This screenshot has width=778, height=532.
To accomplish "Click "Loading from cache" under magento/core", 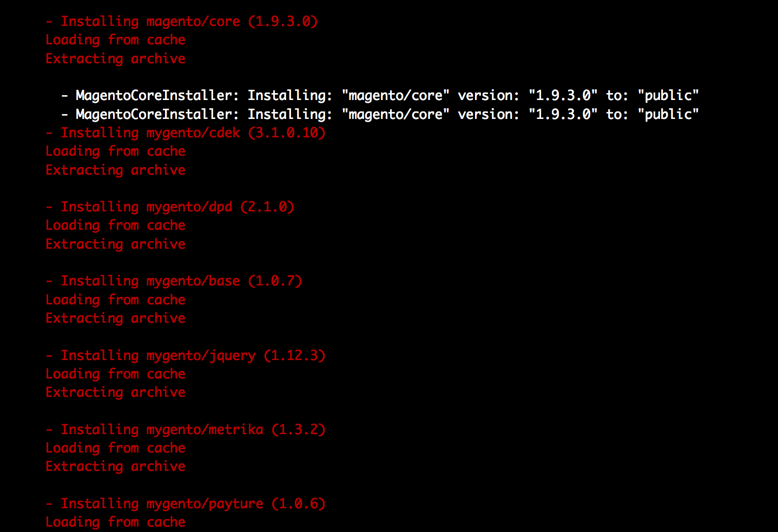I will click(x=115, y=40).
